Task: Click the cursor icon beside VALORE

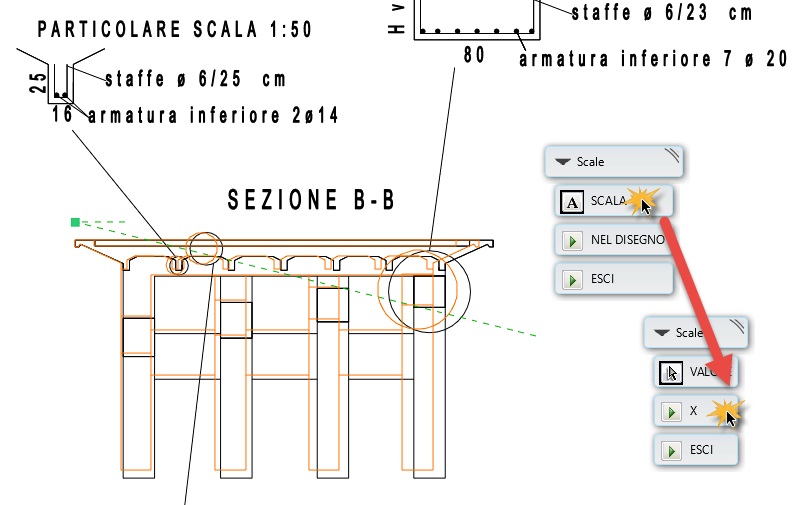Action: point(671,372)
